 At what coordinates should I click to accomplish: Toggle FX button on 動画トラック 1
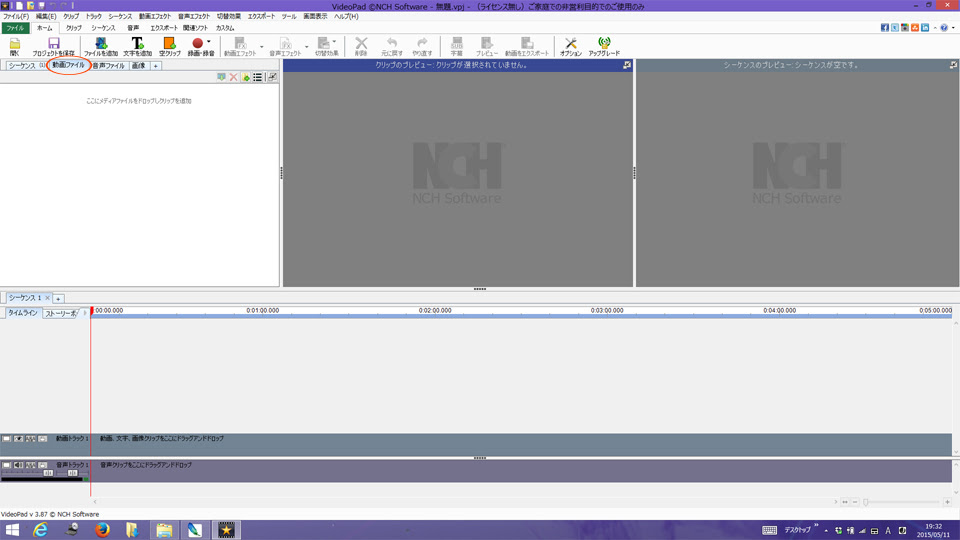click(31, 439)
